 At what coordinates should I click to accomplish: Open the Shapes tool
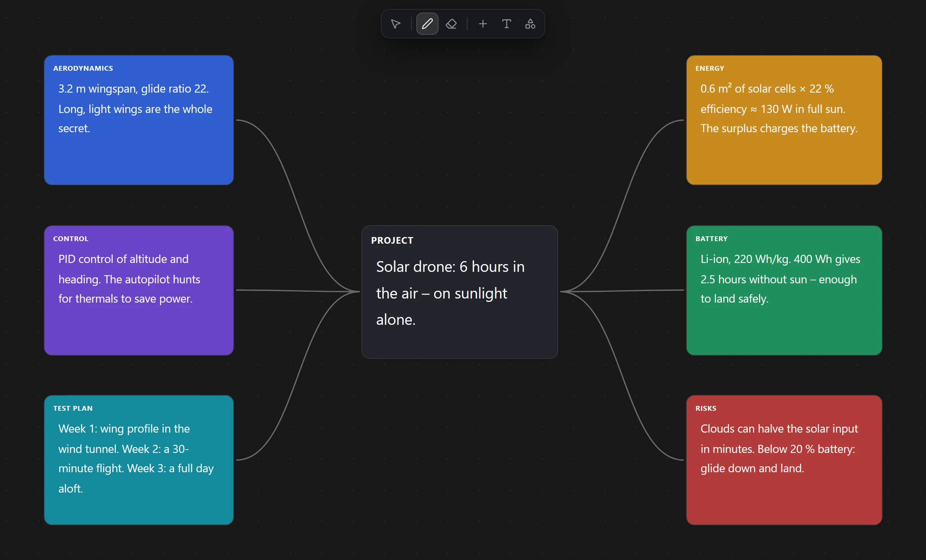click(530, 24)
